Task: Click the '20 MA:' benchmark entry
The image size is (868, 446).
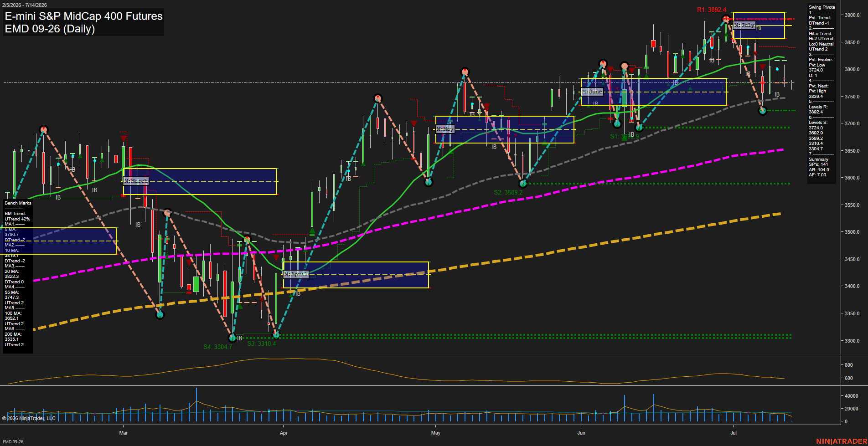Action: 12,272
